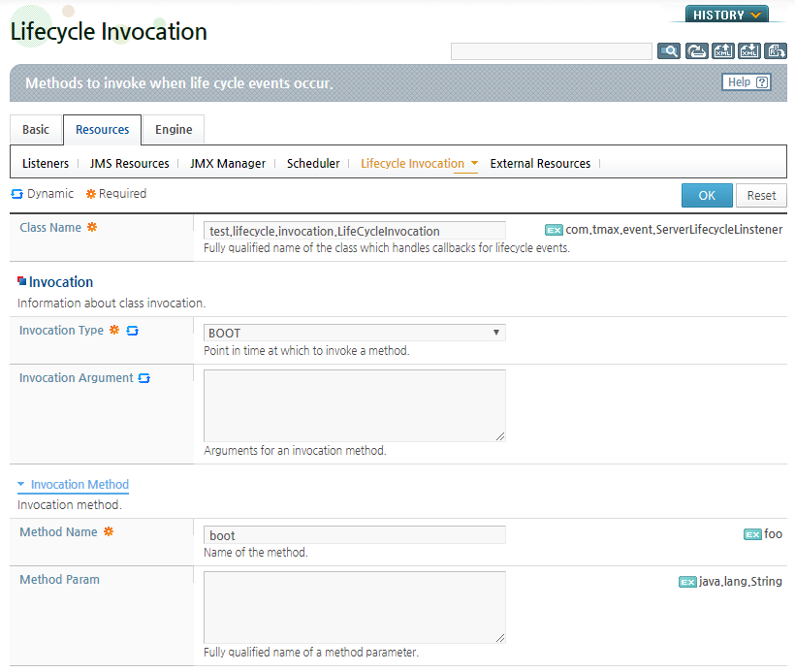The height and width of the screenshot is (672, 795).
Task: Click the Help button
Action: [747, 82]
